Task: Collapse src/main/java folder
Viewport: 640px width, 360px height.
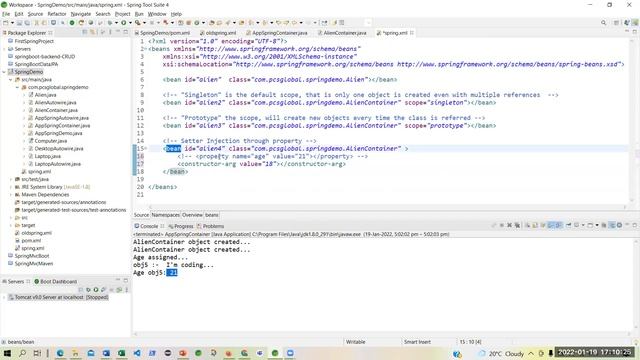Action: 11,80
